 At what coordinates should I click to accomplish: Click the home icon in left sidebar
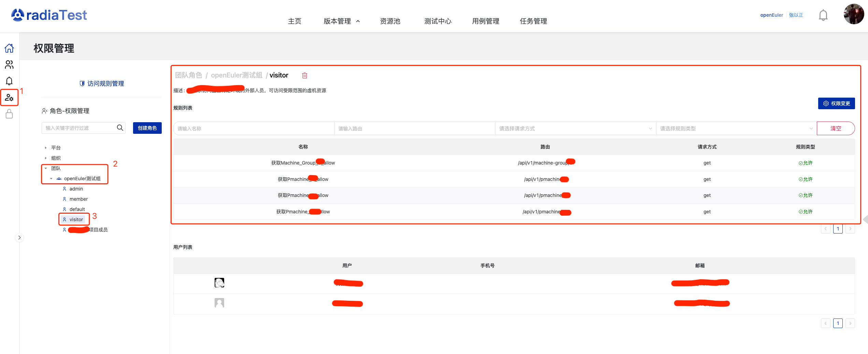9,48
